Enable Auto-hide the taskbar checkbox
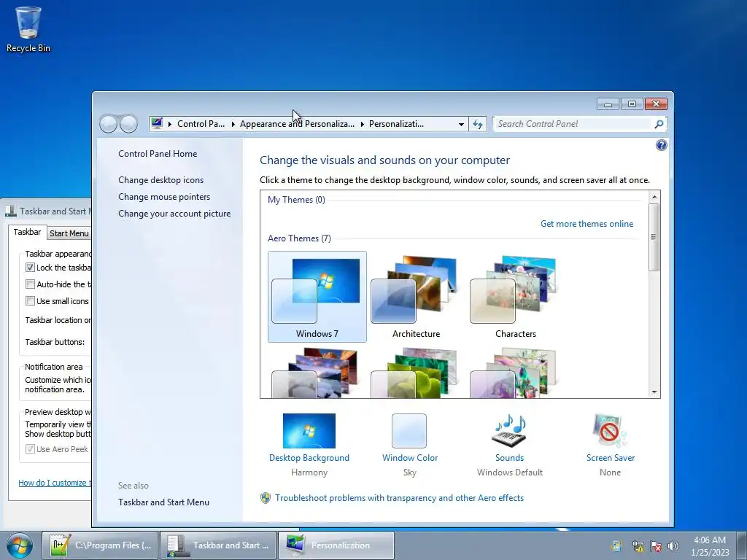This screenshot has width=747, height=560. tap(30, 284)
